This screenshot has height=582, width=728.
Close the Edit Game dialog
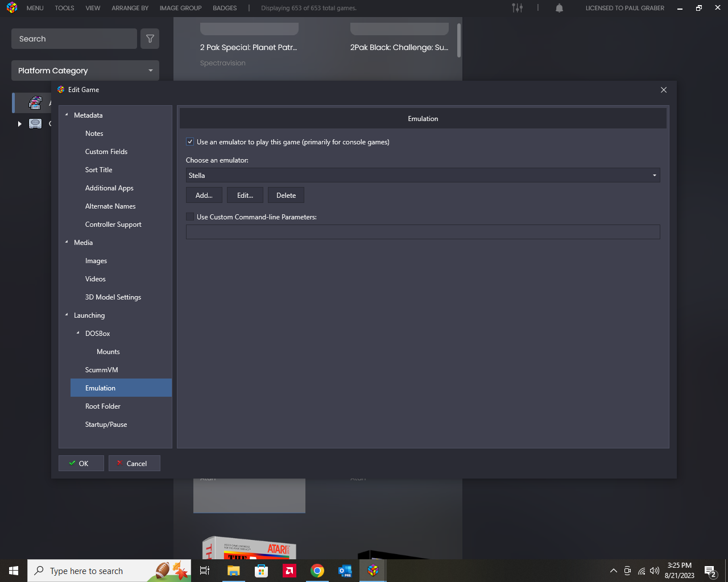pyautogui.click(x=664, y=90)
